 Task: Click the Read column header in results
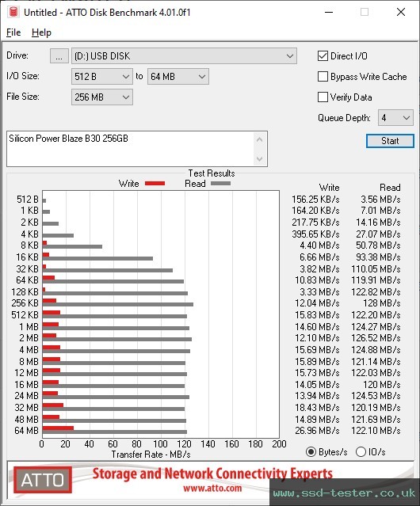click(x=390, y=188)
